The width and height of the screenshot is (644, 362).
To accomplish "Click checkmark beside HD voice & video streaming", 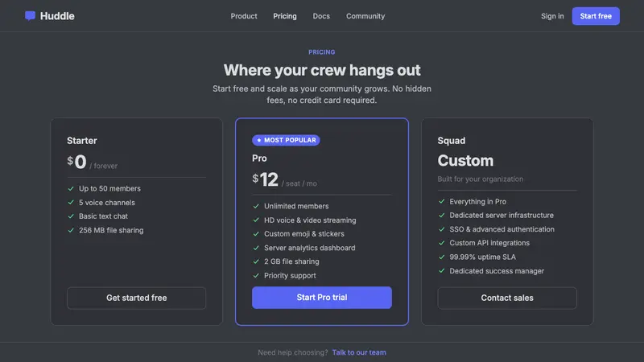I will point(256,220).
